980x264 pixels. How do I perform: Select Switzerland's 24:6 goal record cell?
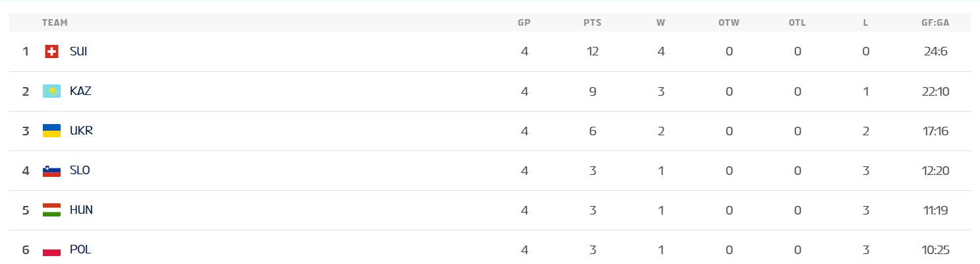[935, 51]
